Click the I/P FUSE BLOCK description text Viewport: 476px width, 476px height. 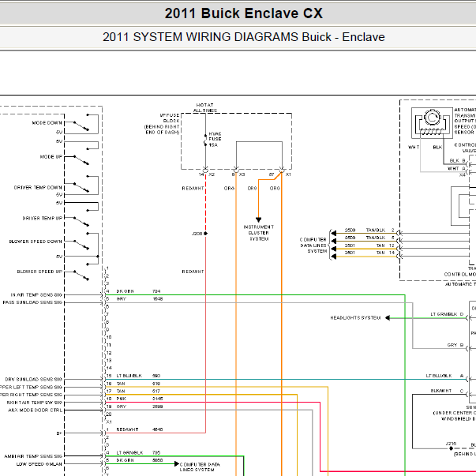click(x=162, y=124)
